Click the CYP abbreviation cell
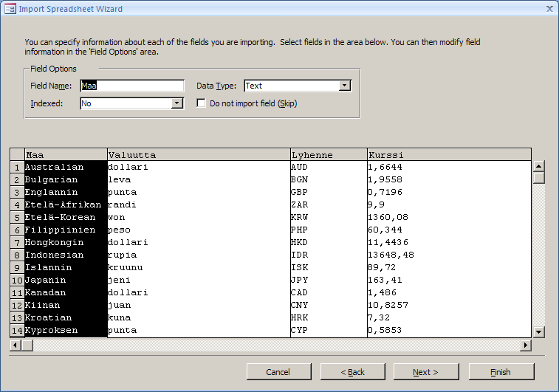The image size is (559, 392). [329, 330]
